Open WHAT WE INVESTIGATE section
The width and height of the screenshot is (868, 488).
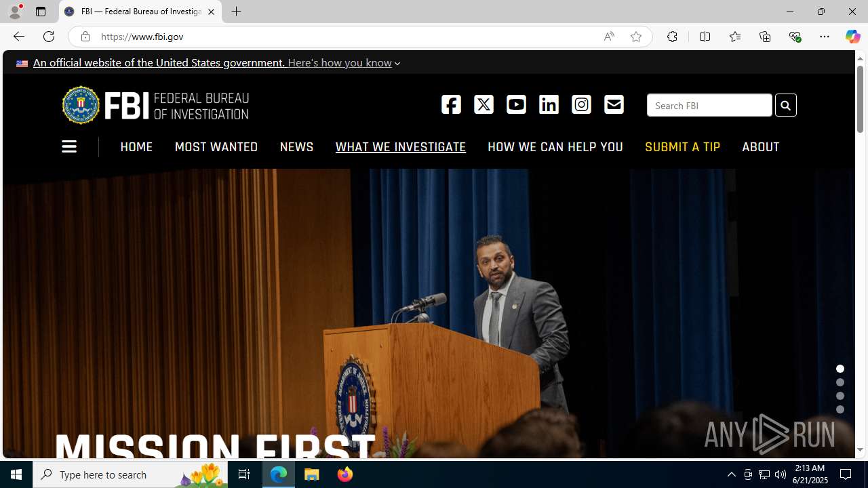(401, 147)
